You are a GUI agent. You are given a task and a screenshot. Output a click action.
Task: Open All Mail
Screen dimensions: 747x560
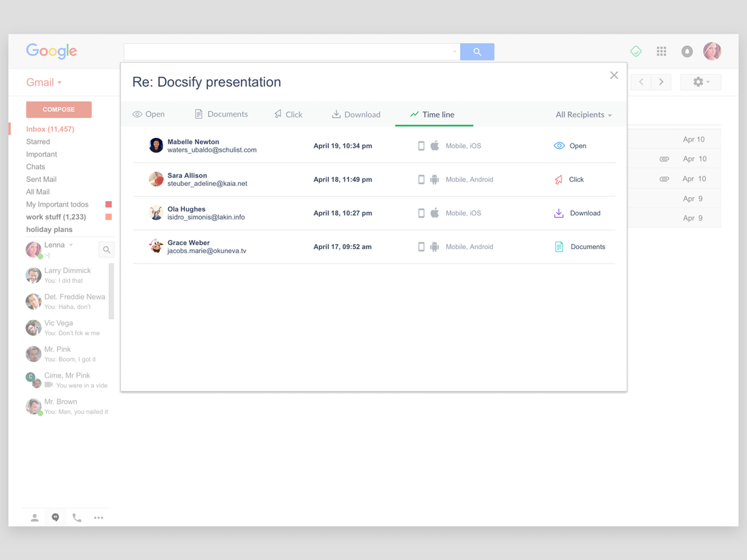[38, 192]
